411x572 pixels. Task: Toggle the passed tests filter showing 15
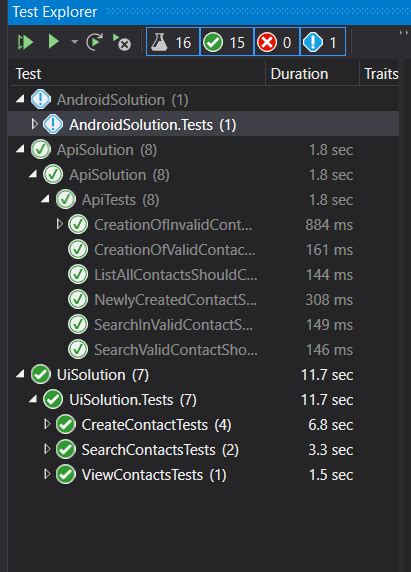(227, 42)
